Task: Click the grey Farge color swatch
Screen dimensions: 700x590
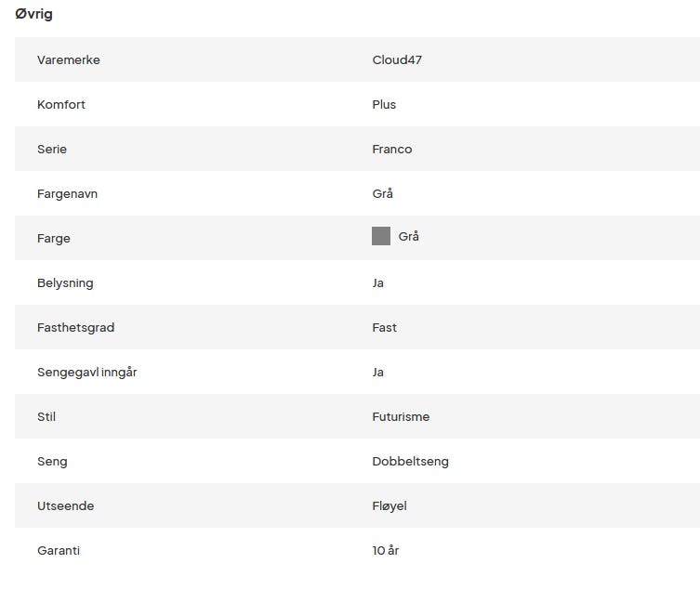Action: 380,236
